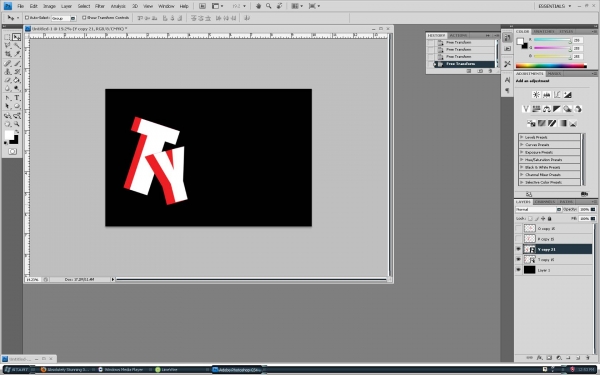
Task: Enable Show Transform Controls checkbox
Action: pyautogui.click(x=84, y=18)
